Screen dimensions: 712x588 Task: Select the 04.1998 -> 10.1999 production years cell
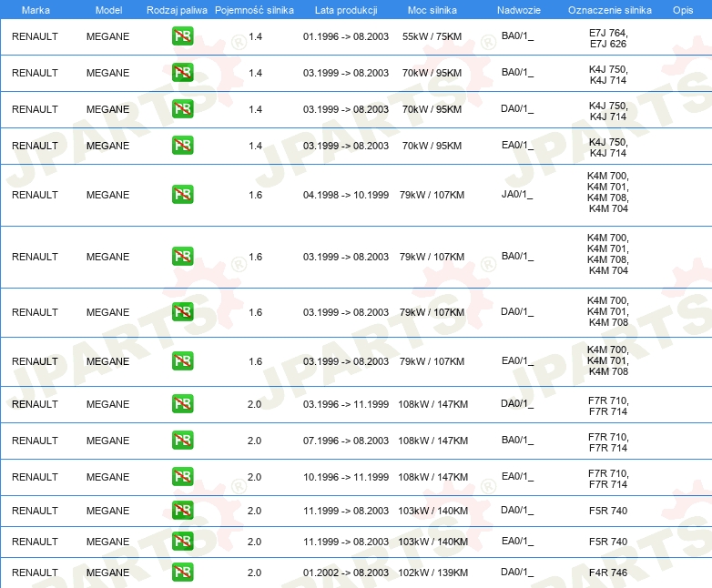pos(346,195)
